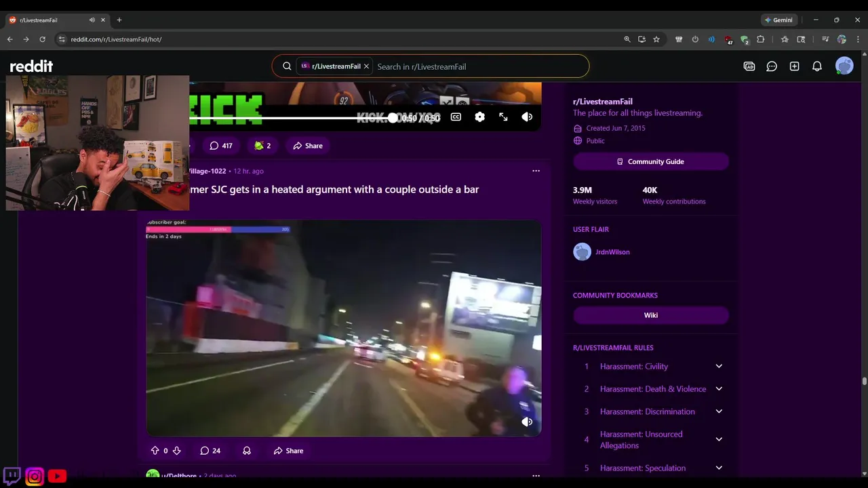The height and width of the screenshot is (488, 868).
Task: Click the zoom magnifier in address bar
Action: coord(627,39)
